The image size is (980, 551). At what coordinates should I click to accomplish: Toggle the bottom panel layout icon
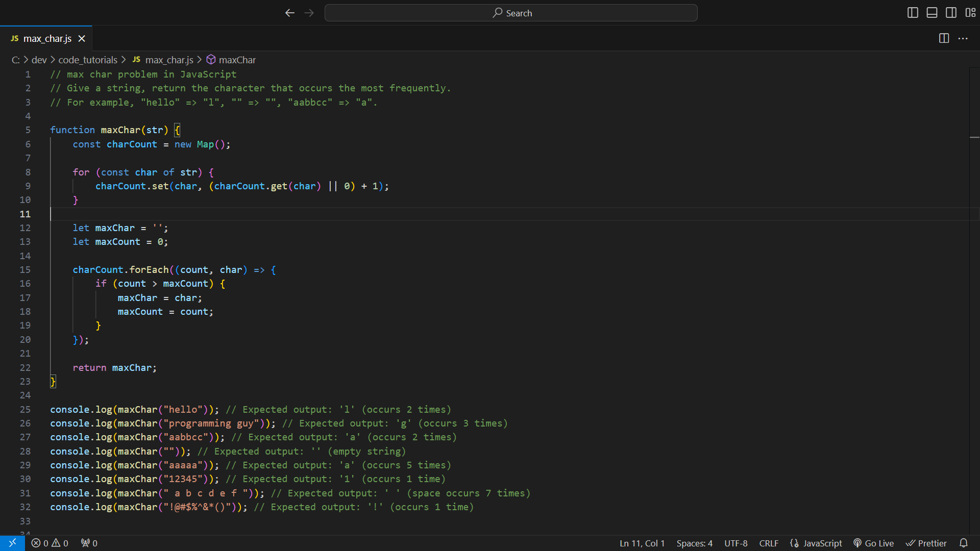(932, 13)
